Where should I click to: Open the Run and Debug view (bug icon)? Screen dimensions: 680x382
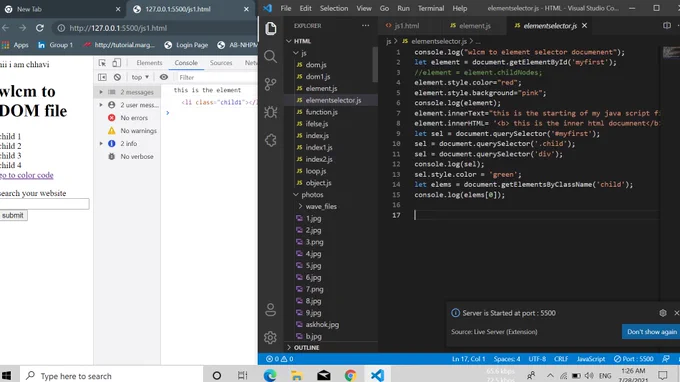pyautogui.click(x=271, y=112)
